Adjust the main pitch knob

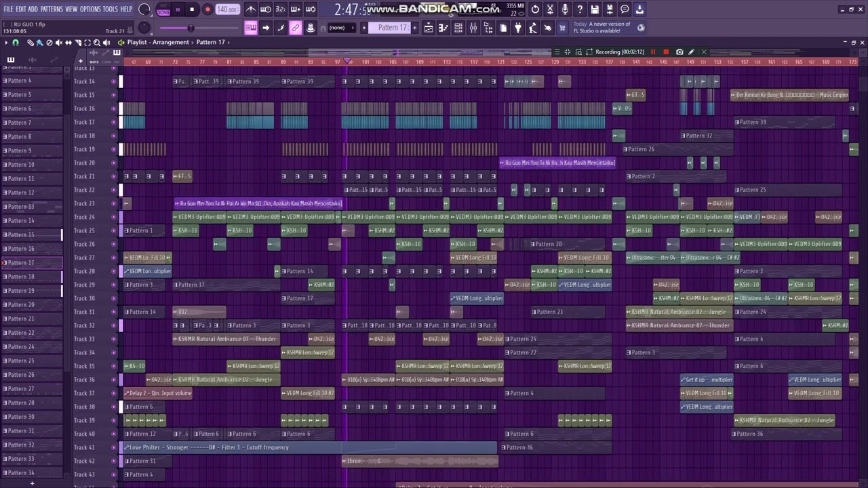pyautogui.click(x=144, y=28)
